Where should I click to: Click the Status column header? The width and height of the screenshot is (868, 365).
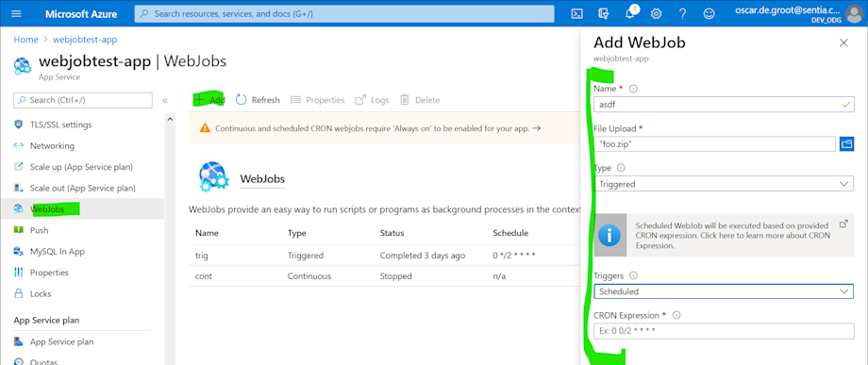coord(392,233)
